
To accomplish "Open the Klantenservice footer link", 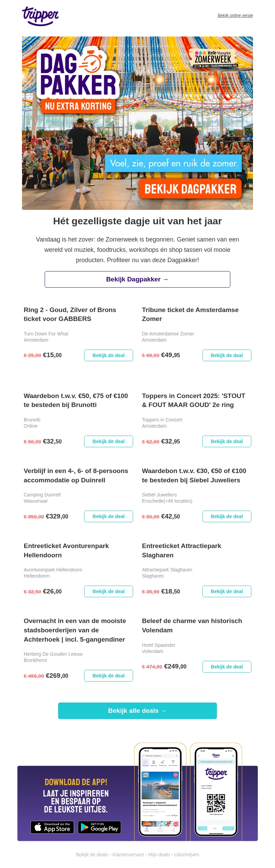I will (128, 855).
